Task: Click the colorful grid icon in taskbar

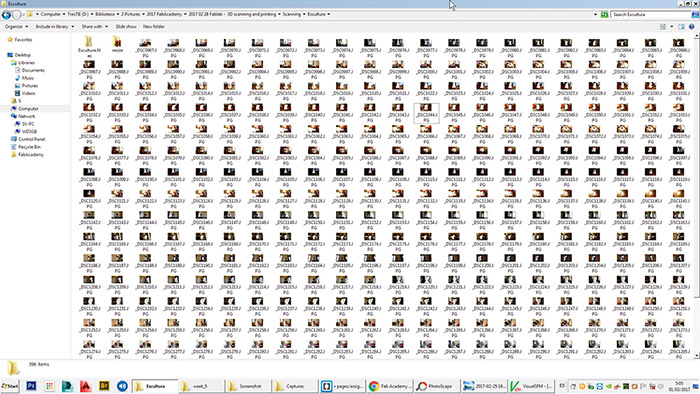Action: 50,386
